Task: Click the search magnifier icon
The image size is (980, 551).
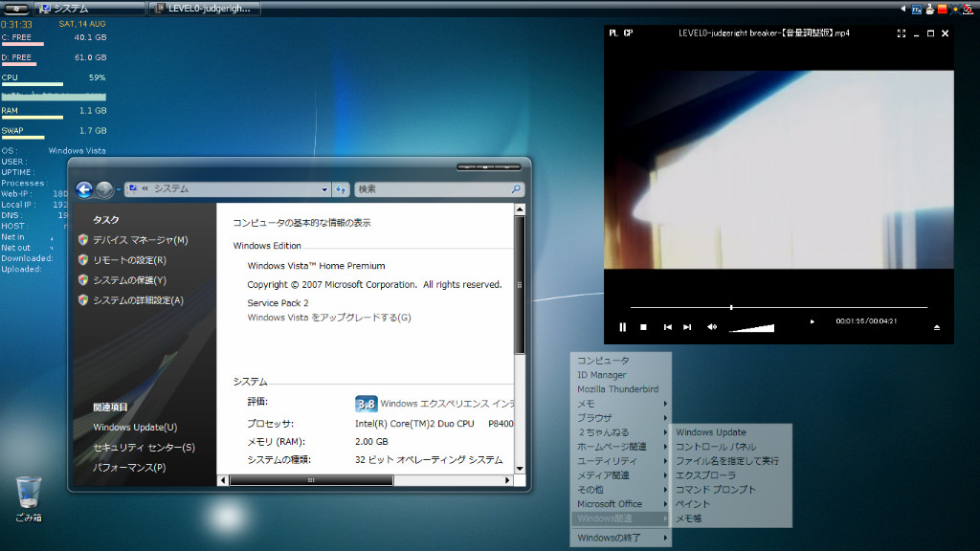Action: (x=516, y=188)
